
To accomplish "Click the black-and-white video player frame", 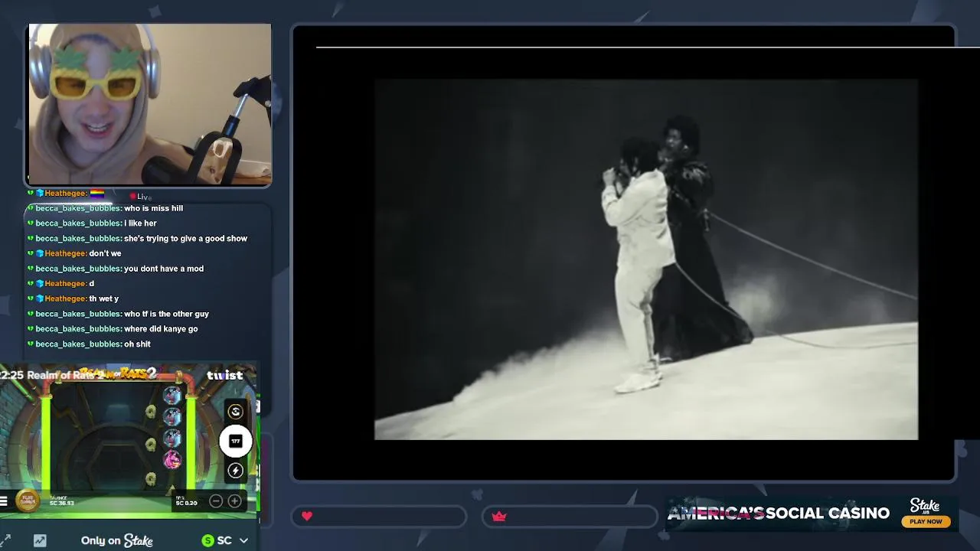I will click(x=645, y=259).
